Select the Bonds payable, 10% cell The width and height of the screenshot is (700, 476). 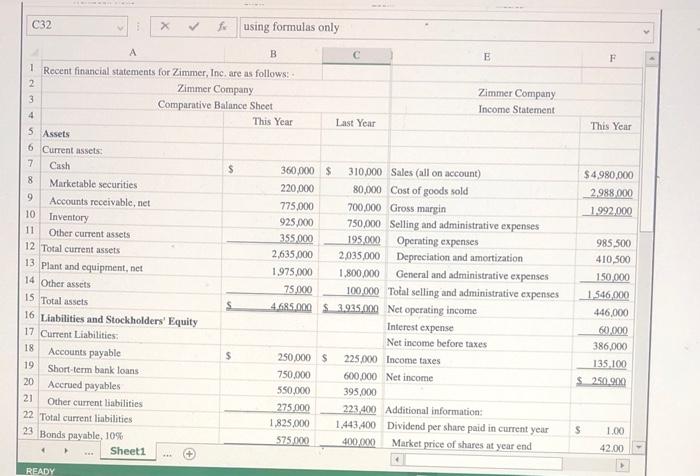[81, 435]
